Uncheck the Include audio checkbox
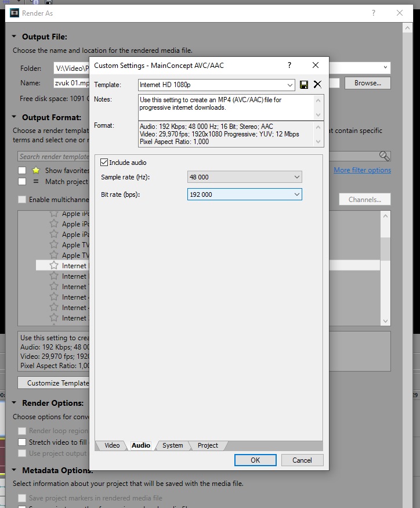This screenshot has width=420, height=508. tap(104, 163)
